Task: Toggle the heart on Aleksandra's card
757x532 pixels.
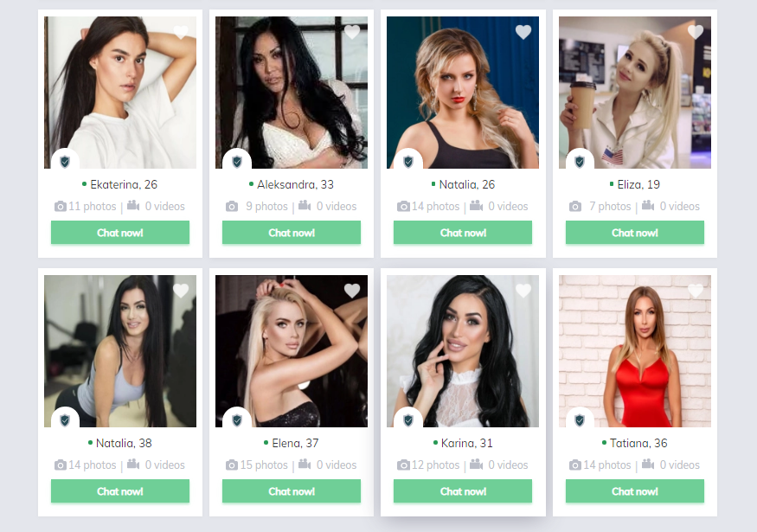Action: point(352,32)
